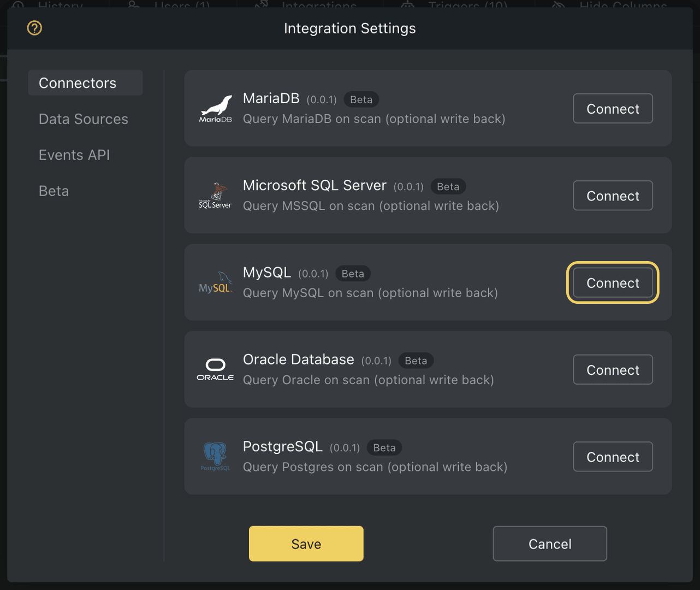Image resolution: width=700 pixels, height=590 pixels.
Task: Connect the PostgreSQL integration
Action: (x=613, y=457)
